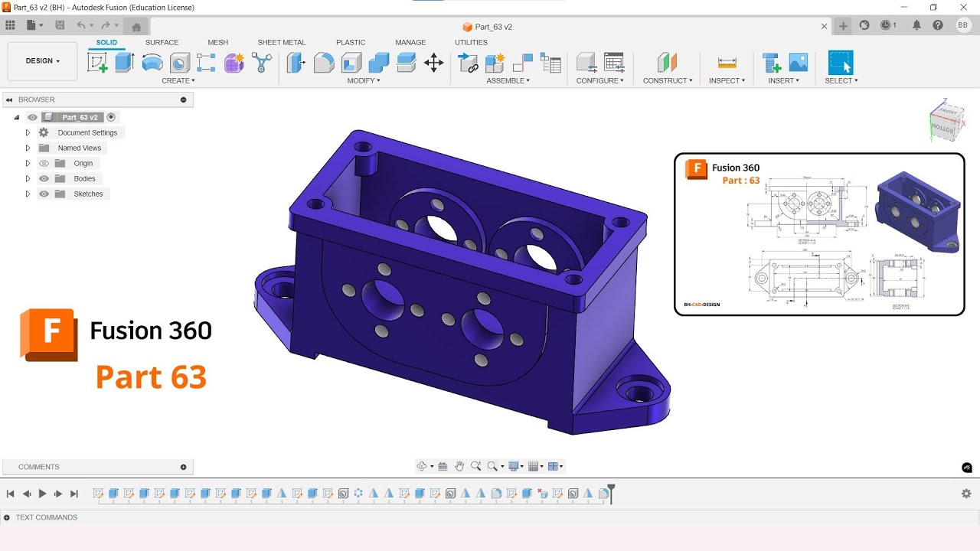Select the Joint tool
The height and width of the screenshot is (551, 980).
pyautogui.click(x=523, y=63)
